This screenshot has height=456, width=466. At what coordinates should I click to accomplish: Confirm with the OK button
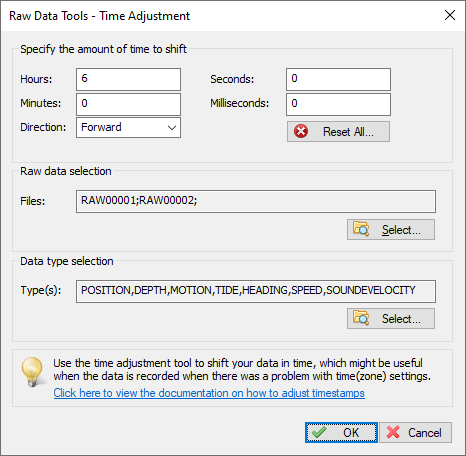point(341,433)
